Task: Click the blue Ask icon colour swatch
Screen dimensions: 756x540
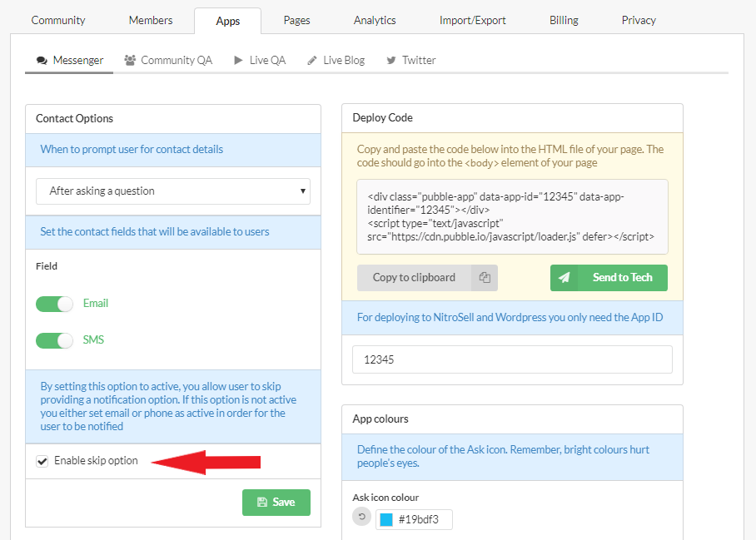Action: [386, 520]
